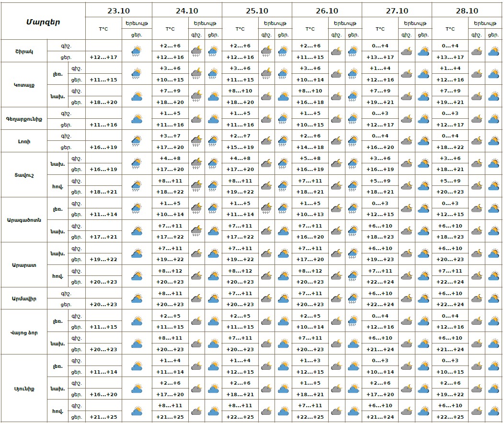Image resolution: width=504 pixels, height=423 pixels.
Task: Click Գեղարքունիք daytime weather icon for 25.10
Action: [283, 118]
